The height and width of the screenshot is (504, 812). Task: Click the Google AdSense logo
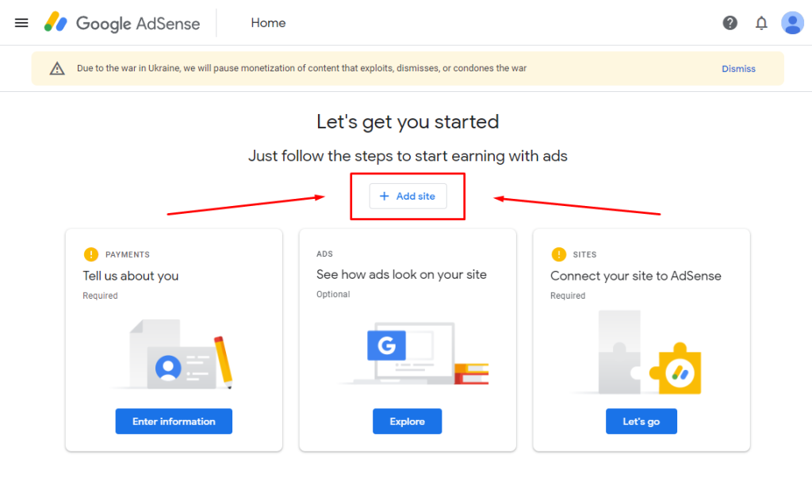pos(122,23)
